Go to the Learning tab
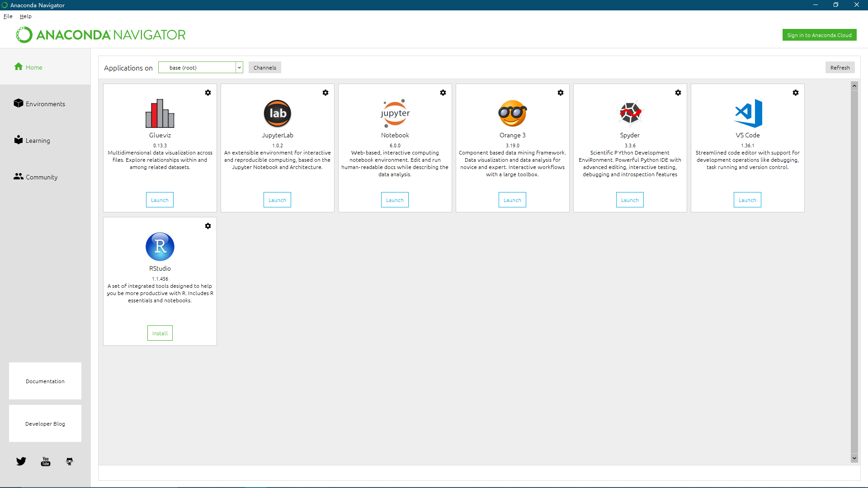The width and height of the screenshot is (868, 488). pos(38,141)
